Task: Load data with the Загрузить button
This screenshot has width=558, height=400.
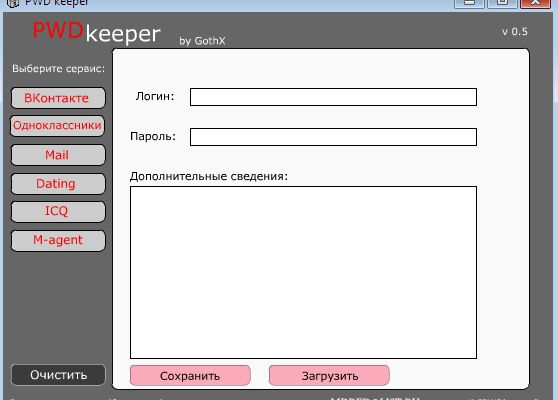Action: (x=329, y=375)
